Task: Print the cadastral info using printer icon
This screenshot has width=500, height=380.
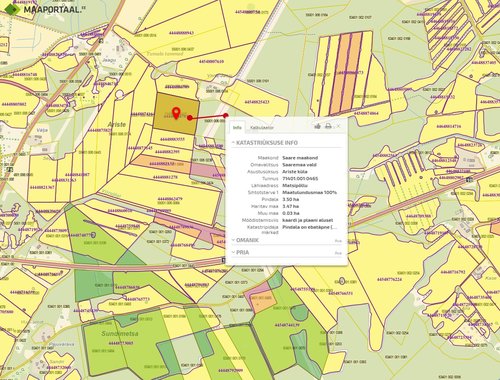Action: (328, 126)
